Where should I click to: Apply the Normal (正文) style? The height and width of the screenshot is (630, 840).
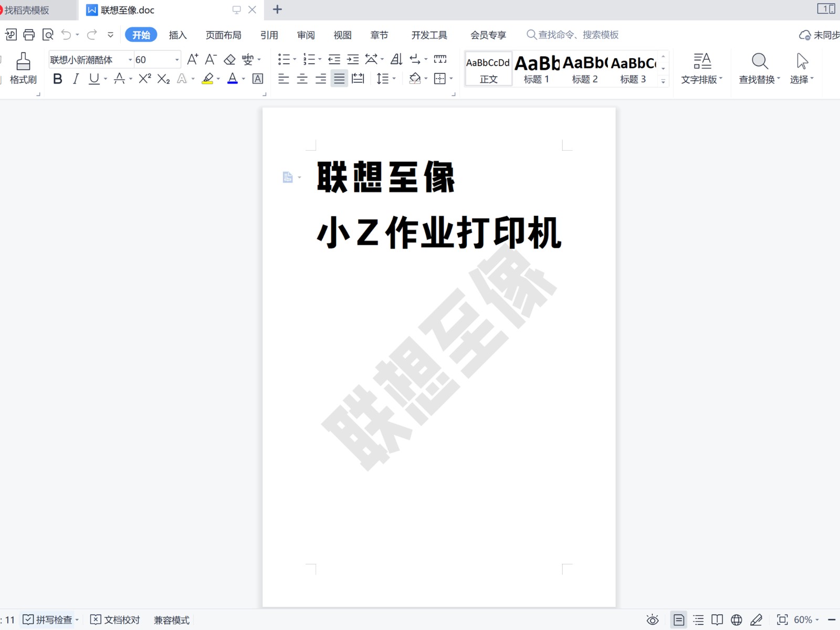tap(488, 69)
